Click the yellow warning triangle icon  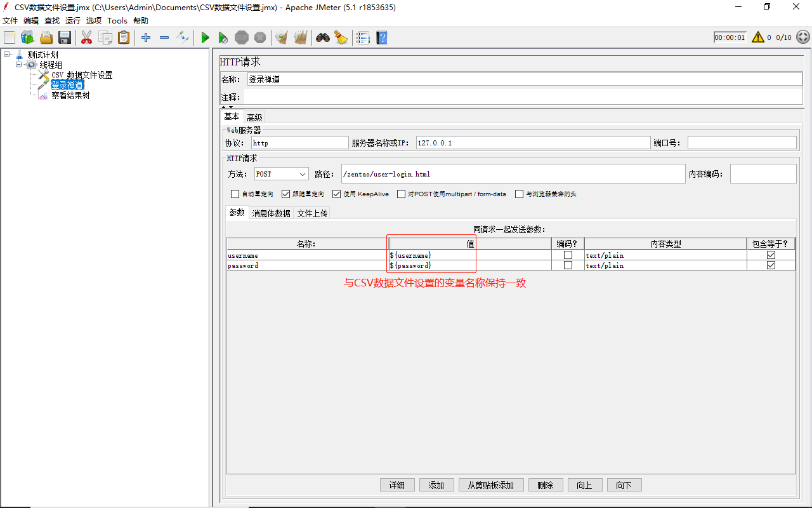point(758,37)
